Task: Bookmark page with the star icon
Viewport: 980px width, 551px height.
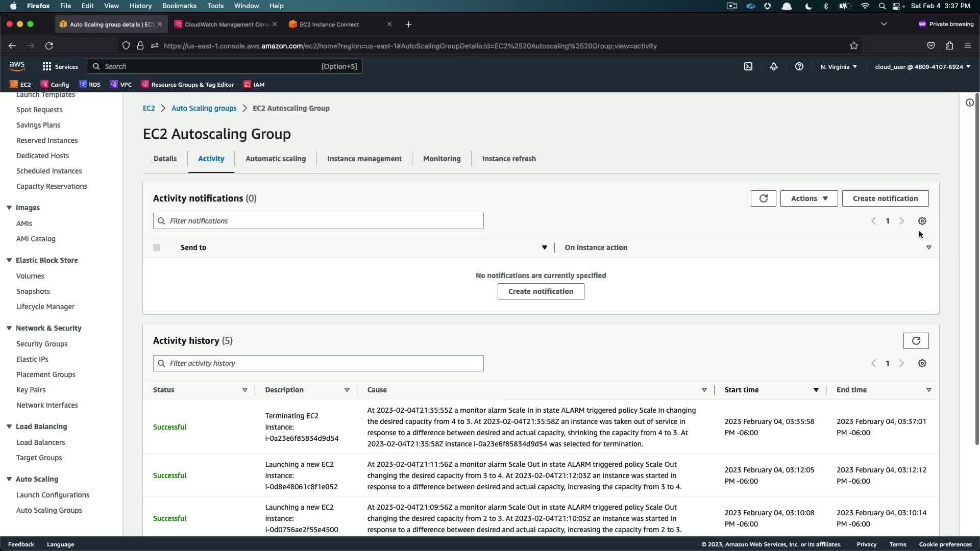Action: [x=853, y=46]
